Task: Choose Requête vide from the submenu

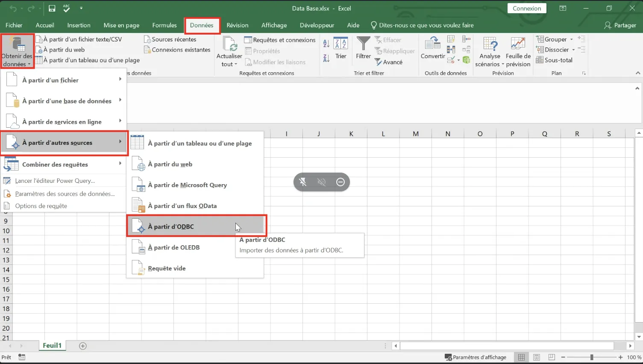Action: pos(196,268)
